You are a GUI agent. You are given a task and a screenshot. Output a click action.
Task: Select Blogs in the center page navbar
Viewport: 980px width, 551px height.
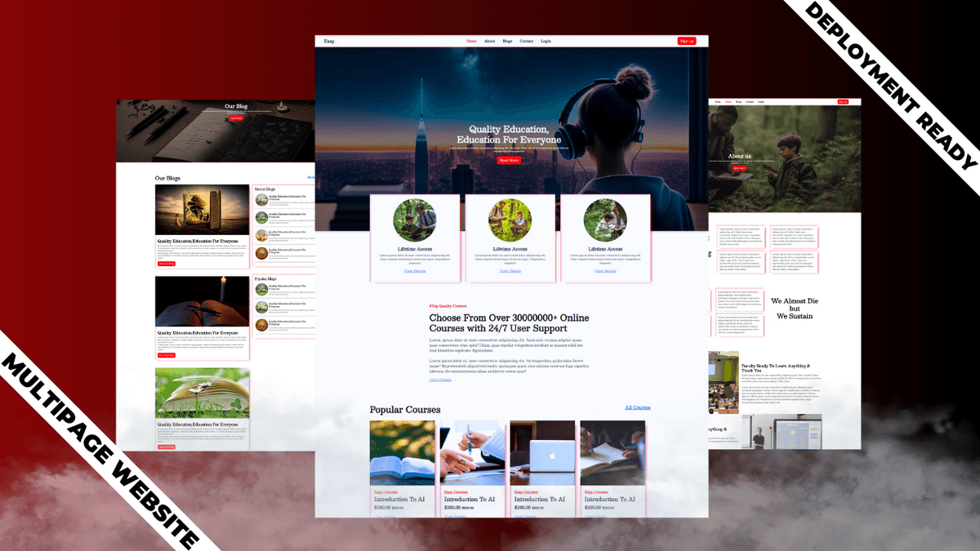point(507,41)
